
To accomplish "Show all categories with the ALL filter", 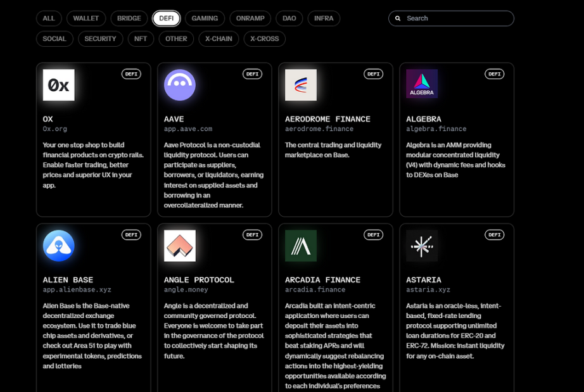I will [48, 18].
